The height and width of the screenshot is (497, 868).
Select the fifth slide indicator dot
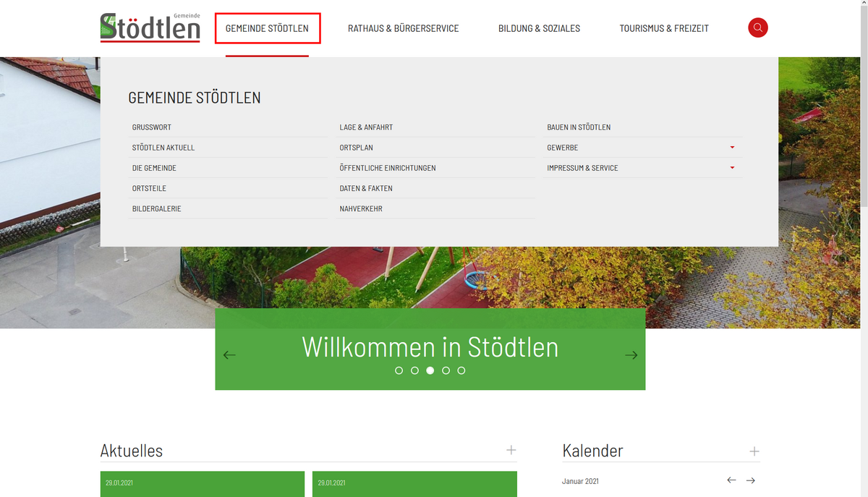click(x=461, y=370)
